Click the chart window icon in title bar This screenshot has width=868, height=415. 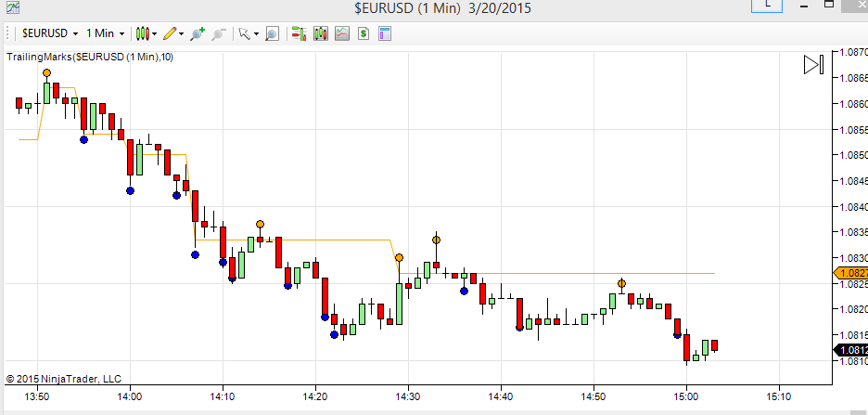click(12, 7)
